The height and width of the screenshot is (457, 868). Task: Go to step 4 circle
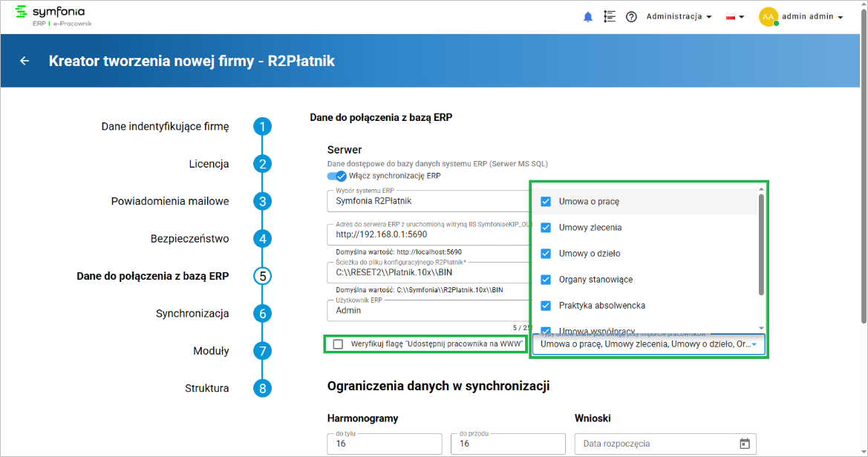click(262, 239)
